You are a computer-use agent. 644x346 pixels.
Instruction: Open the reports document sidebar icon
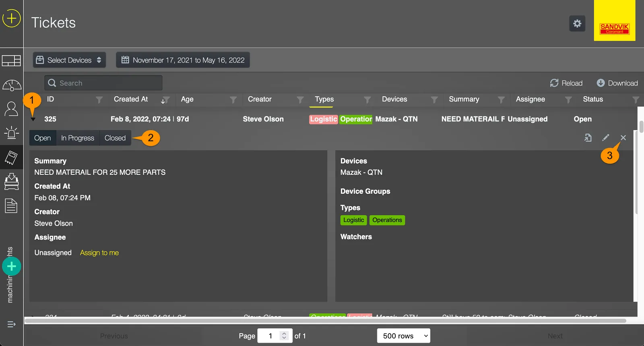(11, 206)
